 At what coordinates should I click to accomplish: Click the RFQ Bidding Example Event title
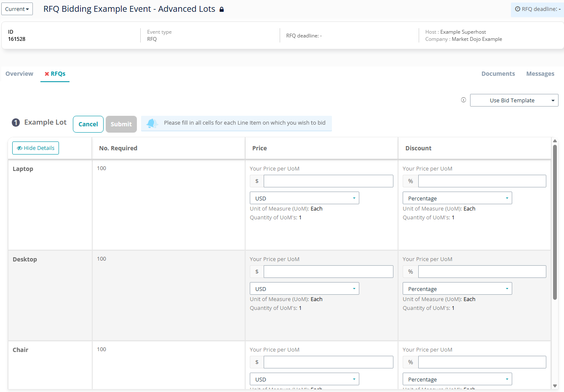(x=129, y=9)
